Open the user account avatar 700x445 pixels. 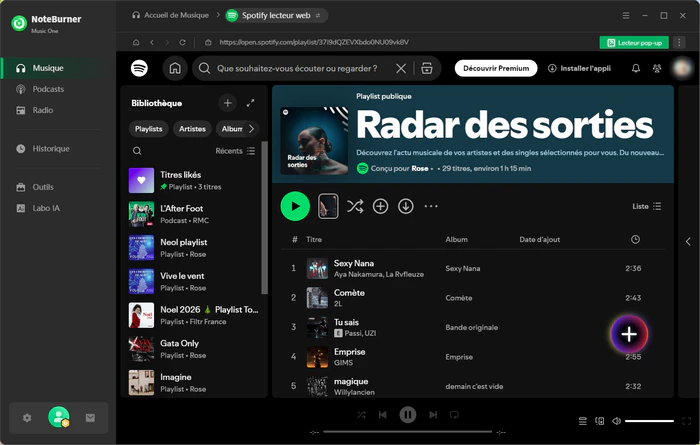[59, 417]
